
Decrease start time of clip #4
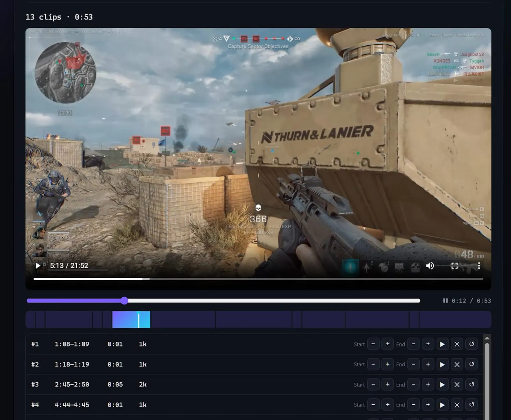click(373, 405)
